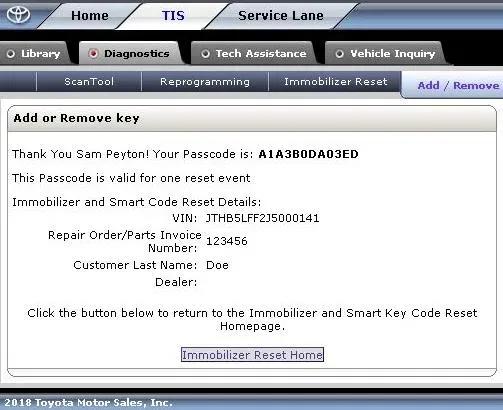The height and width of the screenshot is (410, 503).
Task: Open Tech Assistance section
Action: pyautogui.click(x=261, y=53)
